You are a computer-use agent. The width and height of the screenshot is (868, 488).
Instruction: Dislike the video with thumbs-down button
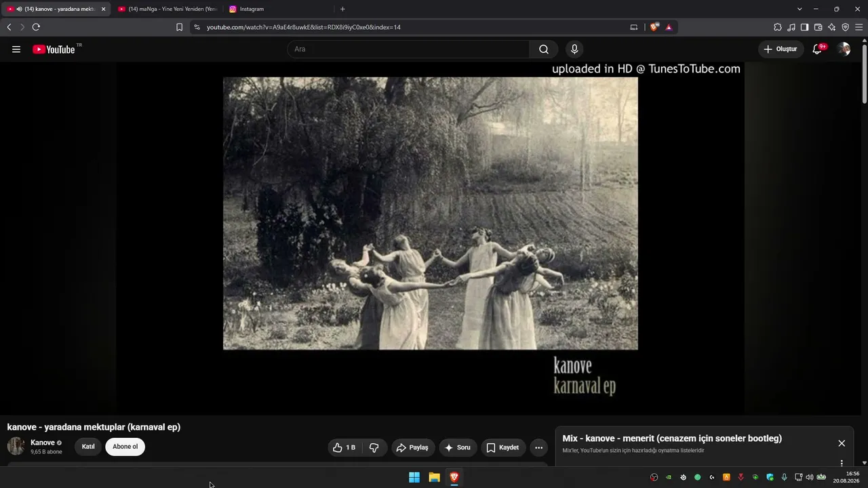coord(374,447)
